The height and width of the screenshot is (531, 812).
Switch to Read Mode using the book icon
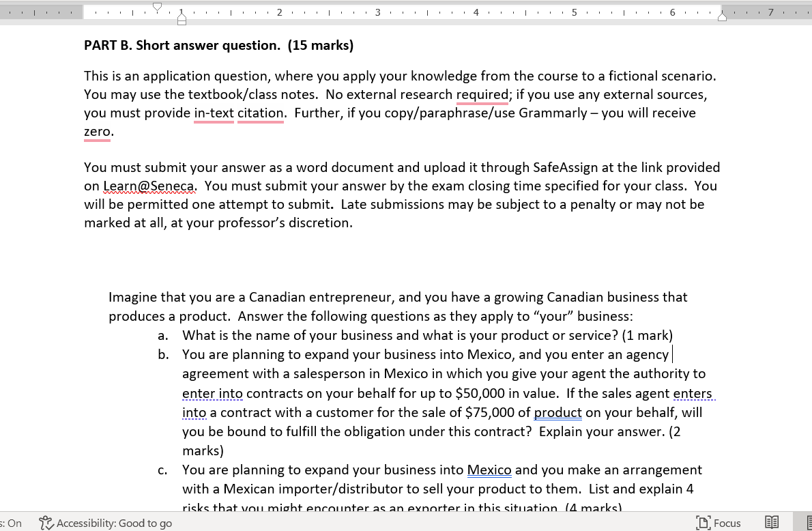tap(771, 522)
